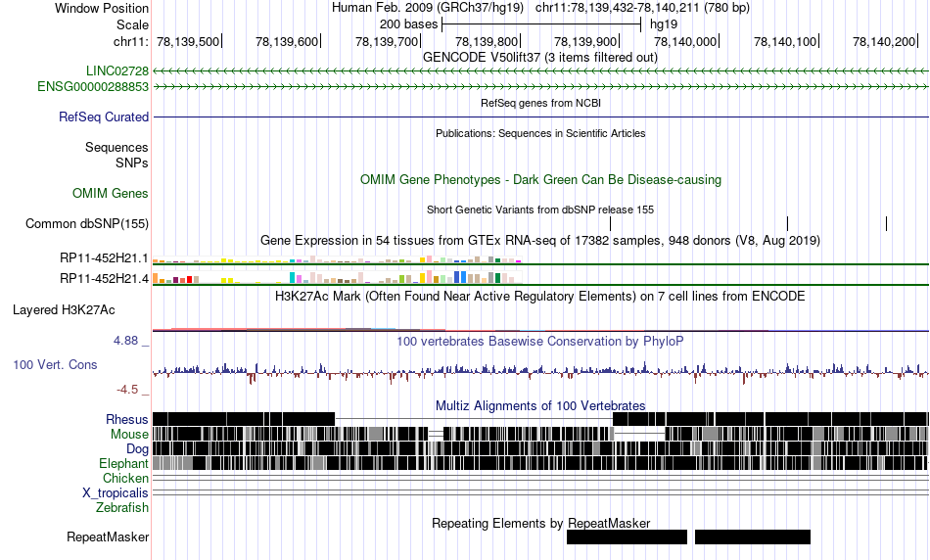930x560 pixels.
Task: Click the last dbSNP variant tick mark
Action: point(887,223)
